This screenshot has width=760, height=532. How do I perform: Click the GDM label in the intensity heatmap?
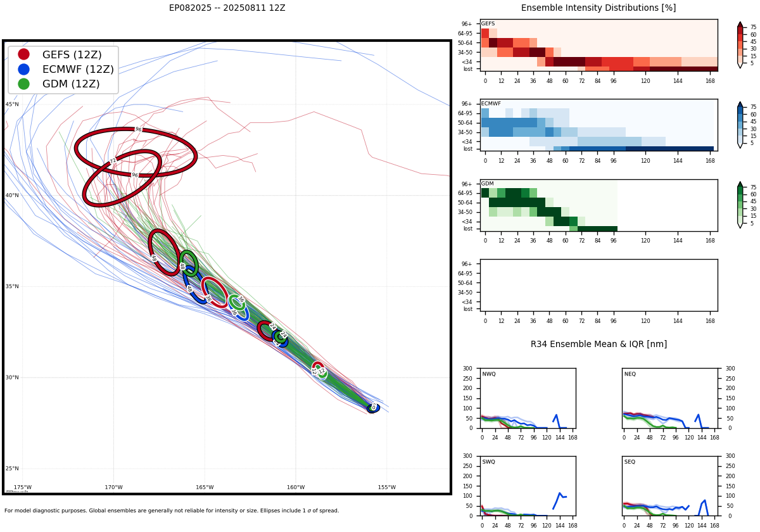pos(487,184)
